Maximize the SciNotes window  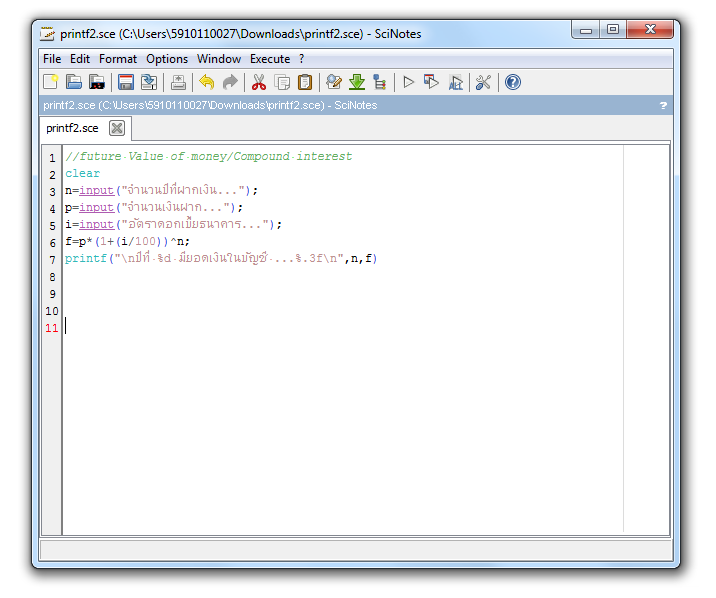[613, 30]
